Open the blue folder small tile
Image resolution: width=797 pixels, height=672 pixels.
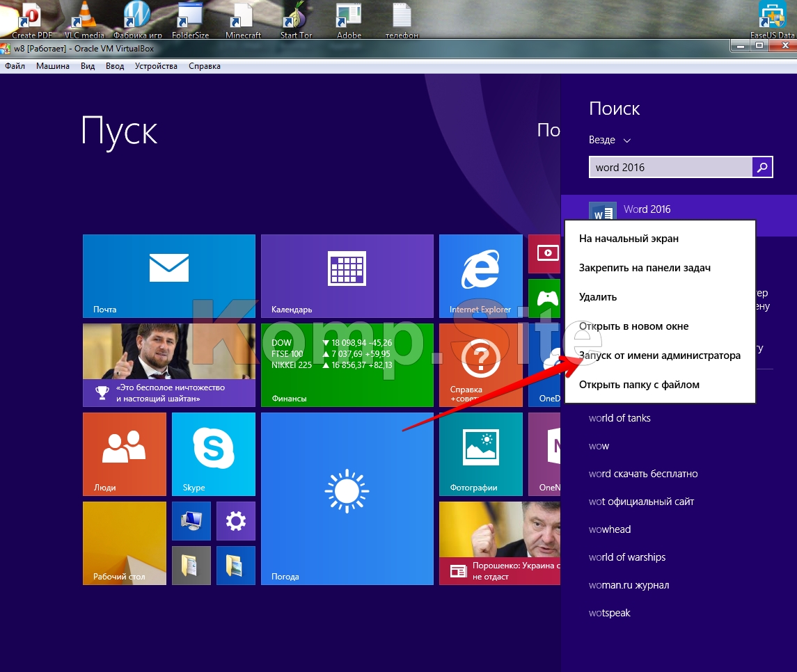[236, 566]
